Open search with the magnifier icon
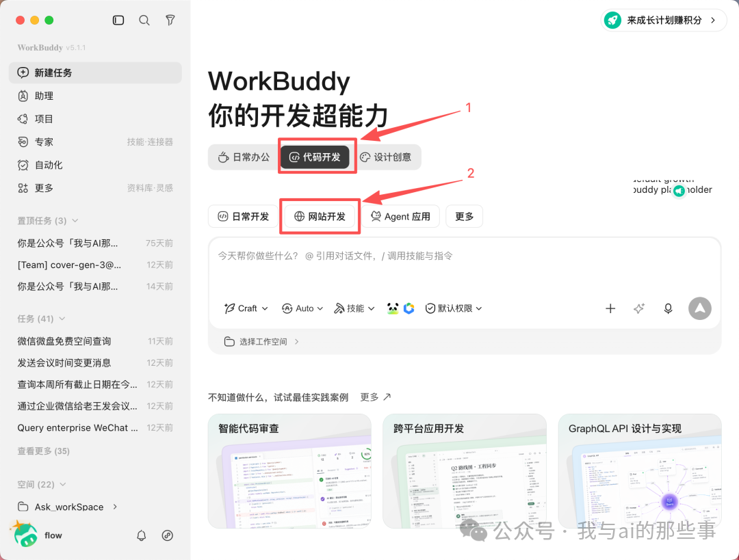Image resolution: width=739 pixels, height=560 pixels. click(x=144, y=21)
